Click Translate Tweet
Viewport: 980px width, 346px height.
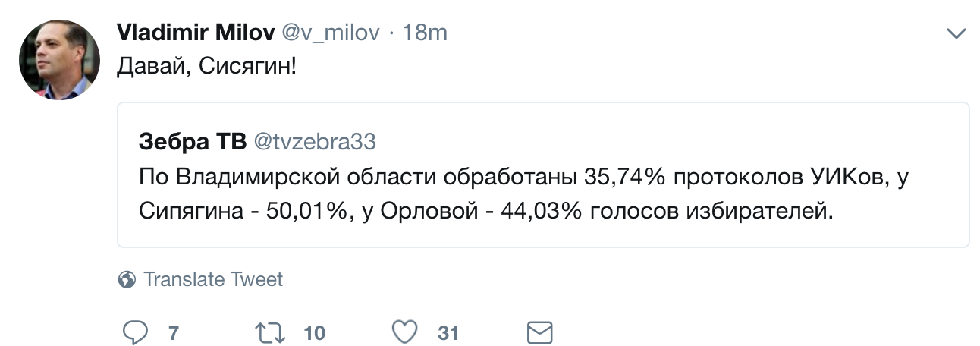(213, 280)
